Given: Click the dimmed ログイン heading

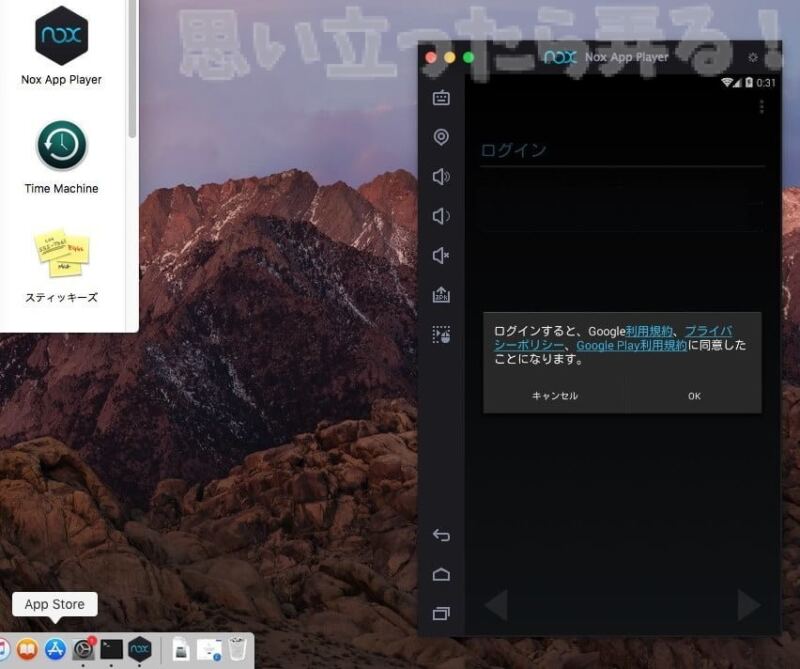Looking at the screenshot, I should 514,150.
